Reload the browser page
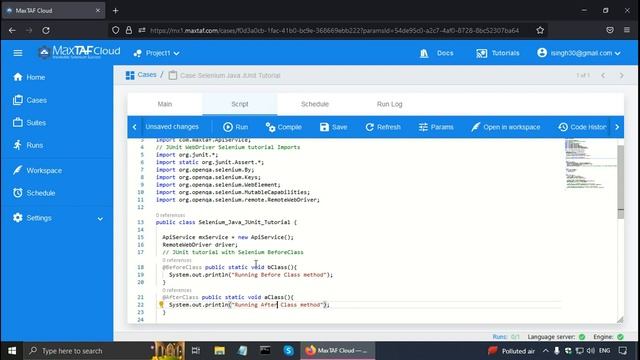Screen dimensions: 640x360 [46, 30]
